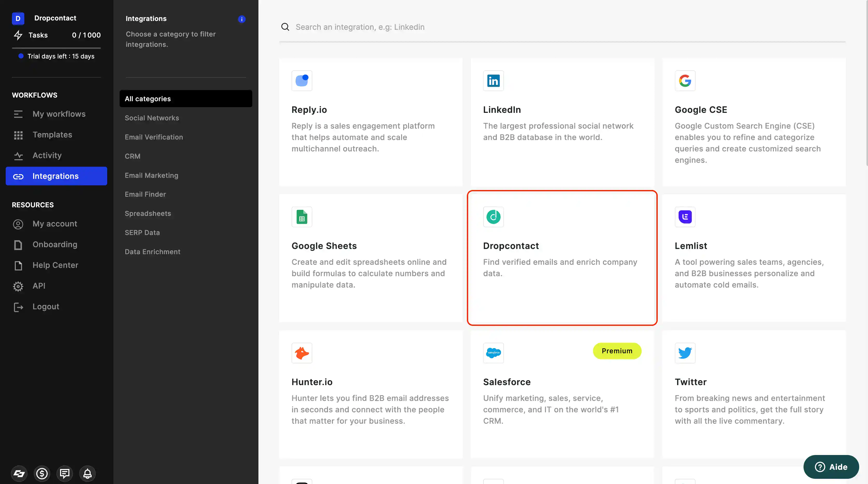Go to the Templates page
Image resolution: width=868 pixels, height=484 pixels.
click(x=52, y=135)
